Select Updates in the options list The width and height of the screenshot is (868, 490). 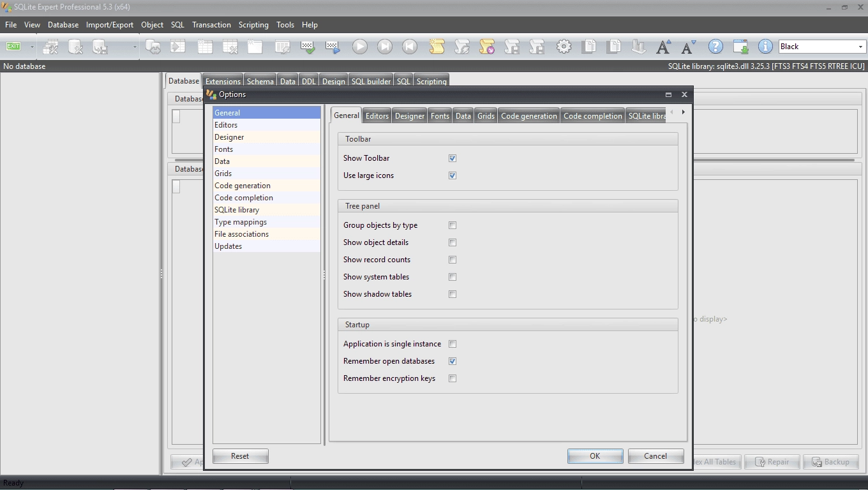pos(267,246)
